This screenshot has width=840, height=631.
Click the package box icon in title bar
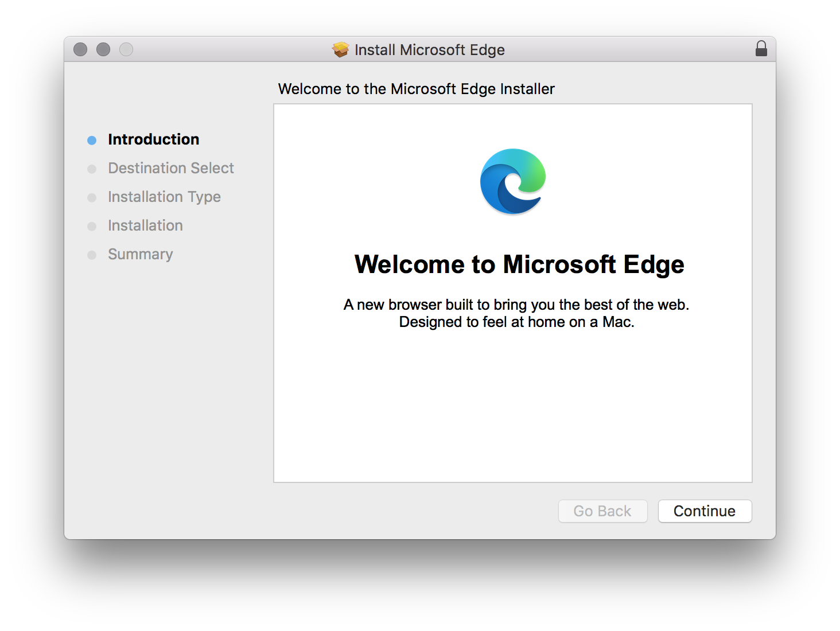340,50
